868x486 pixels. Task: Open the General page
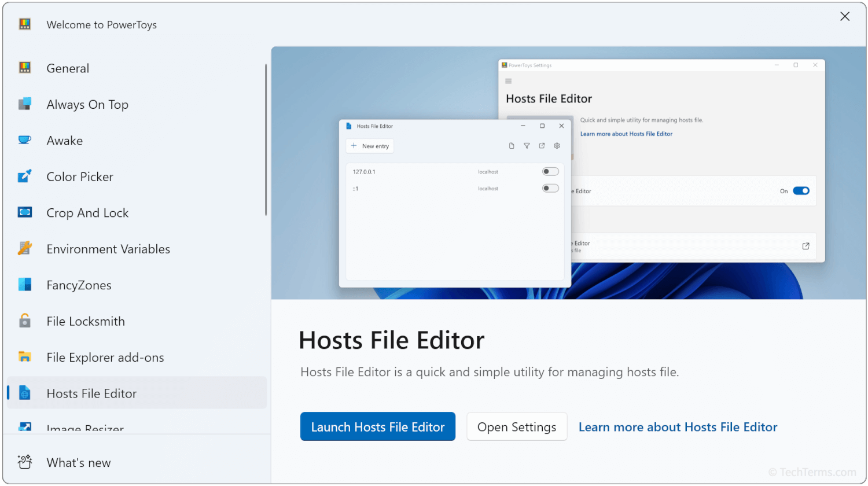tap(137, 68)
